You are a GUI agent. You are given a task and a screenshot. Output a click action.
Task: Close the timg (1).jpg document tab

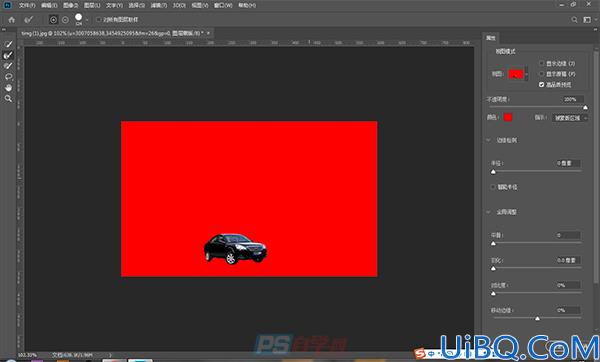(209, 33)
